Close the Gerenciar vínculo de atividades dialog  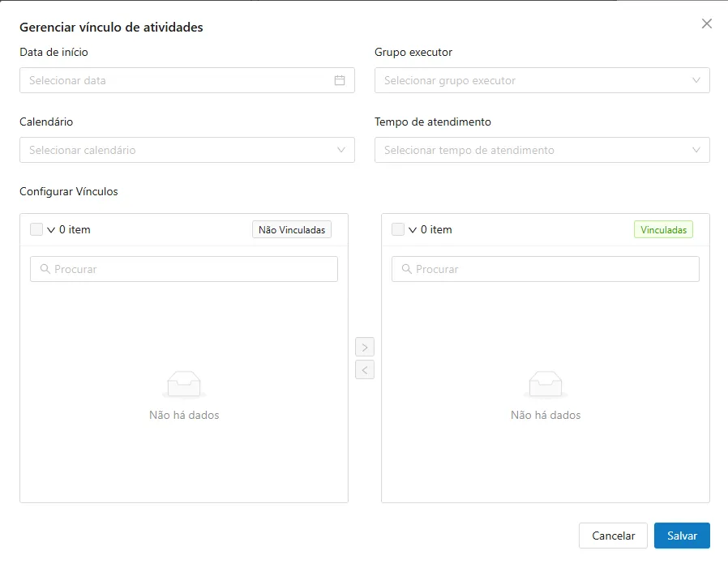(707, 23)
